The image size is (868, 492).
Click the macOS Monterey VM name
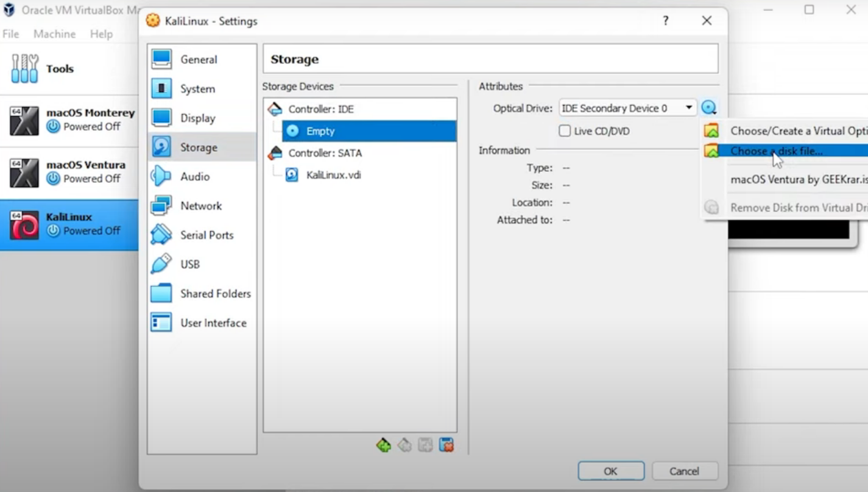tap(91, 113)
